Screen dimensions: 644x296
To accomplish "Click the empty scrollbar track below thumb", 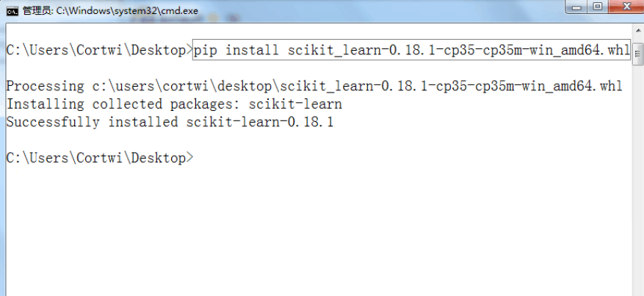I will (x=637, y=184).
